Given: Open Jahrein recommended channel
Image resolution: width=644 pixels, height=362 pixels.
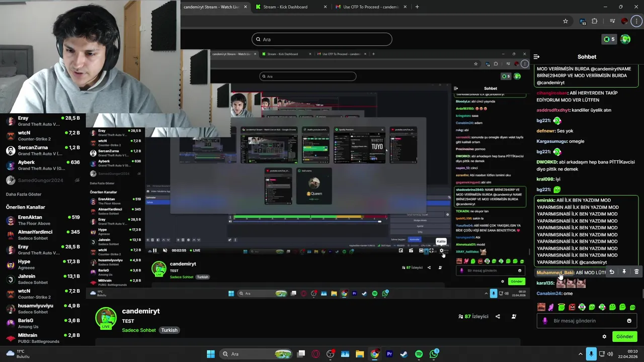Looking at the screenshot, I should coord(43,279).
